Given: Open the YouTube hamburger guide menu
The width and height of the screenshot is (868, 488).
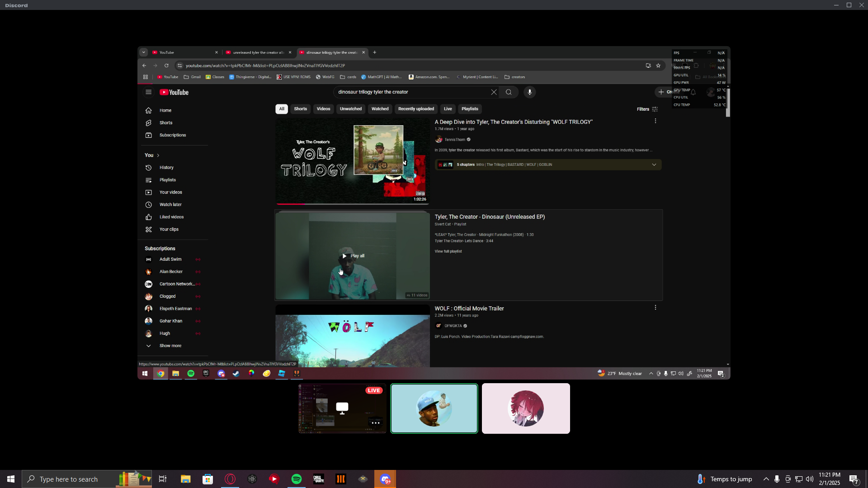Looking at the screenshot, I should click(148, 92).
